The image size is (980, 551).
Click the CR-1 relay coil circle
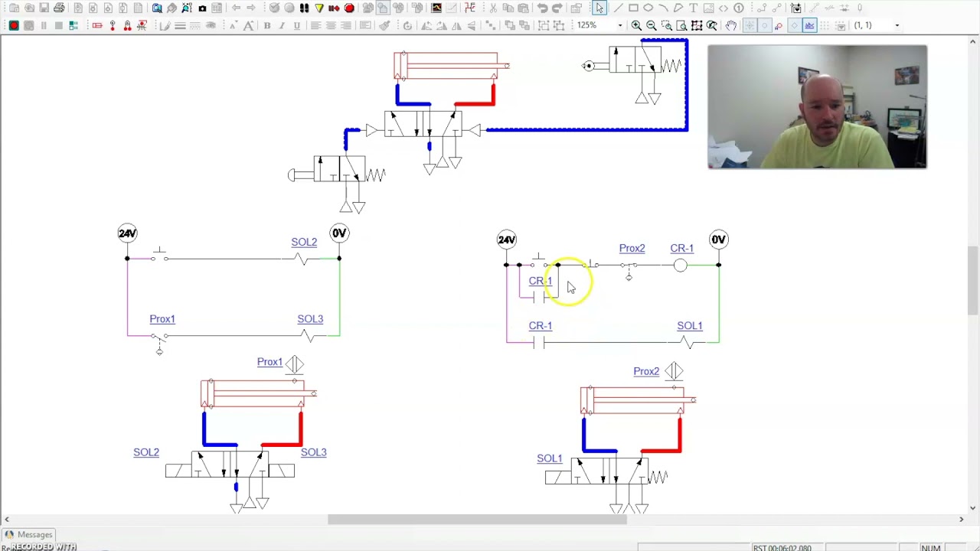tap(681, 266)
